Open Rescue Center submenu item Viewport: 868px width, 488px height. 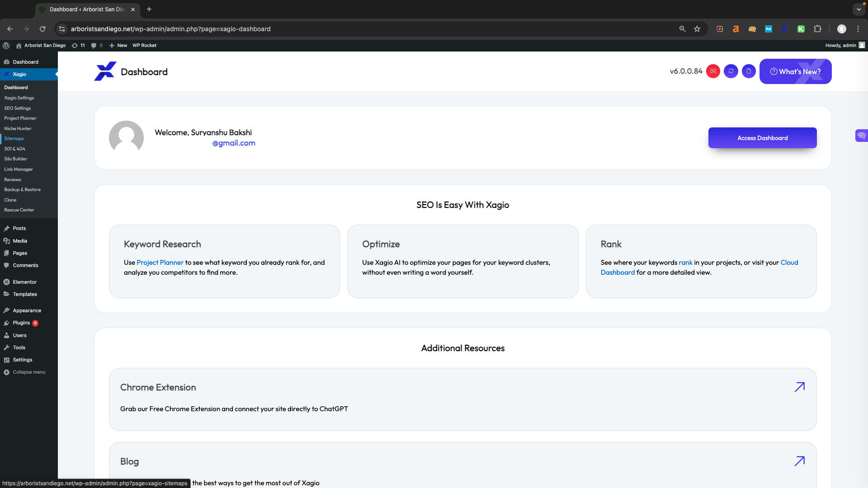19,210
